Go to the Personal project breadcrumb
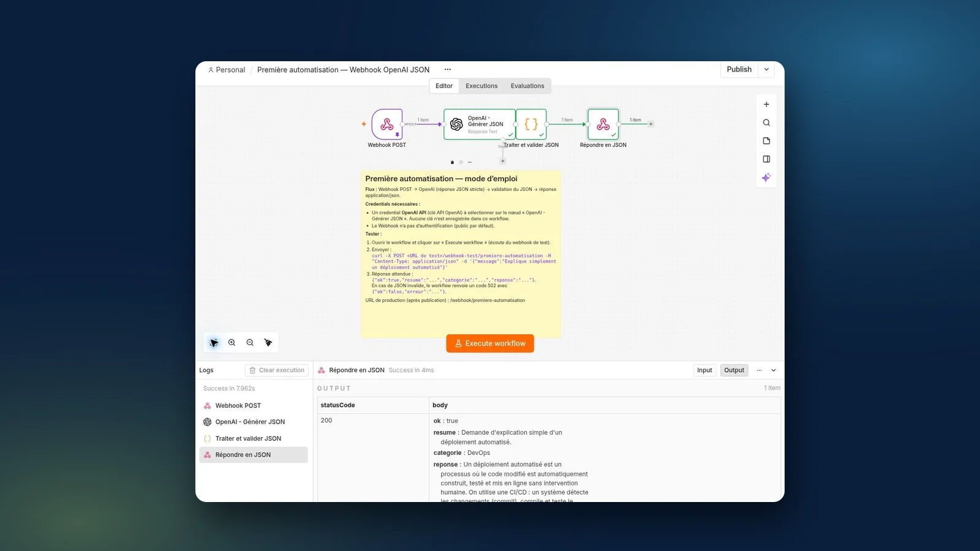980x551 pixels. pyautogui.click(x=227, y=70)
